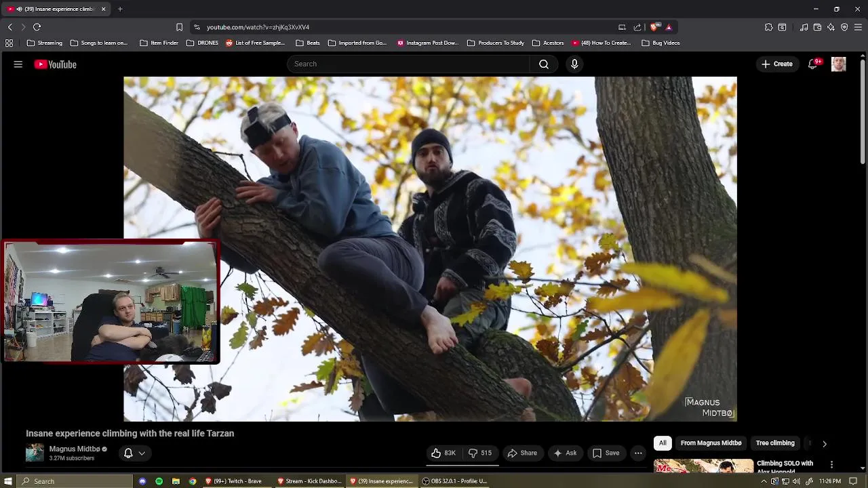The image size is (868, 488).
Task: Show hidden system tray icons chevron
Action: [x=764, y=481]
